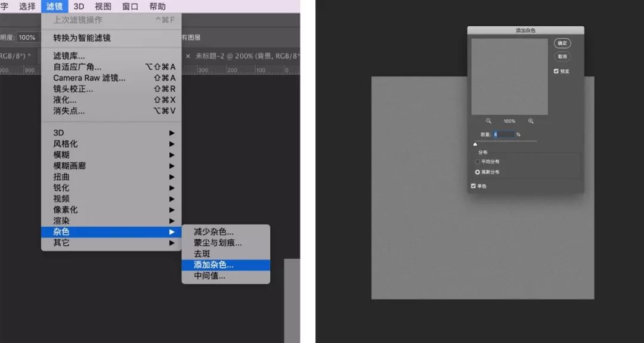The height and width of the screenshot is (343, 644).
Task: Click the noise amount slider handle
Action: (475, 144)
